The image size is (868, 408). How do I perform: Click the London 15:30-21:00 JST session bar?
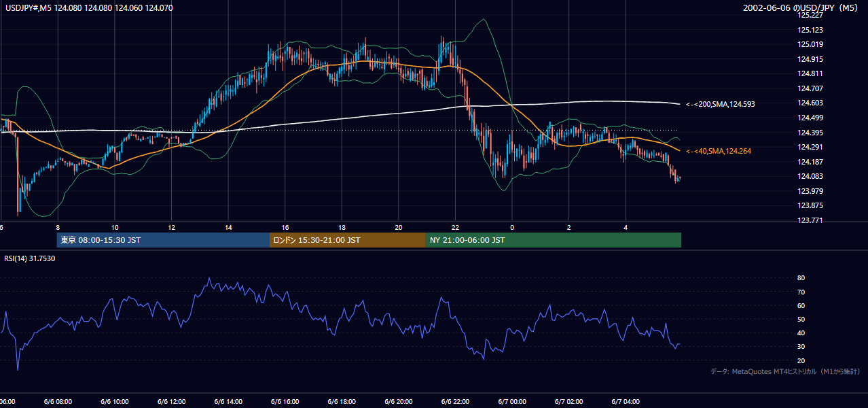[348, 240]
